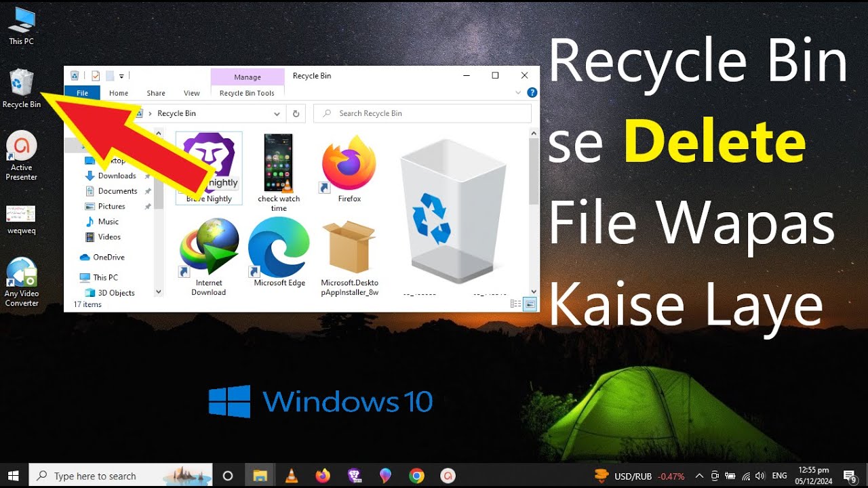Open This PC desktop icon
The width and height of the screenshot is (868, 488).
pos(21,26)
